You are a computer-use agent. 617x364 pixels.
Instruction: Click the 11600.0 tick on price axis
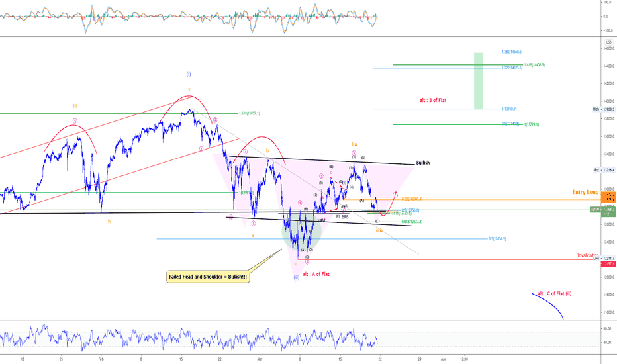609,312
